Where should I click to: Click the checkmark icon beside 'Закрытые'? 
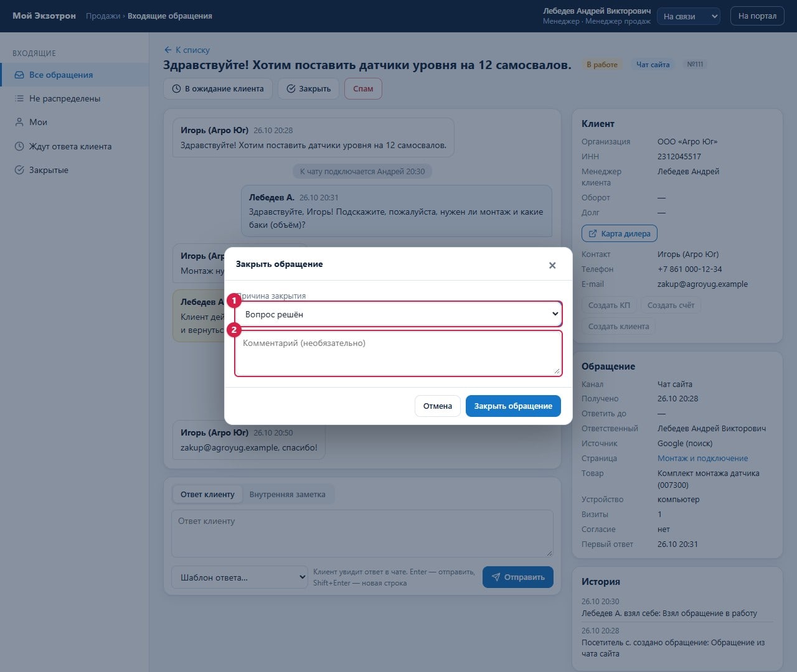click(19, 170)
